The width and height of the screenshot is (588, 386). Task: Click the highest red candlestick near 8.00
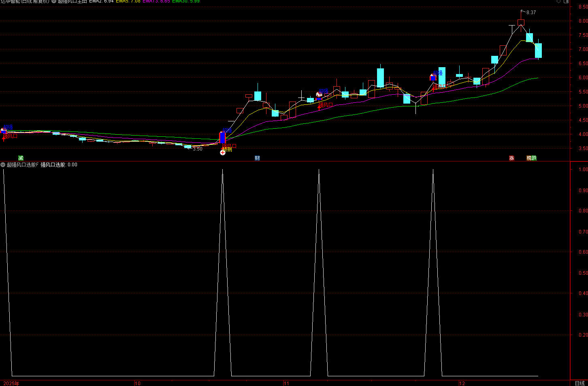click(x=521, y=23)
